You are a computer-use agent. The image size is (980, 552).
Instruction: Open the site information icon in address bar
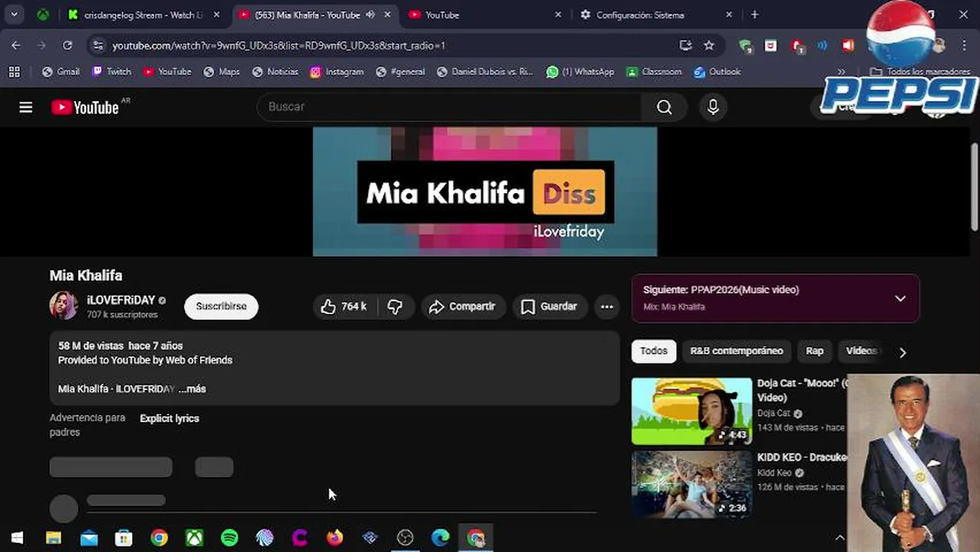pyautogui.click(x=97, y=45)
